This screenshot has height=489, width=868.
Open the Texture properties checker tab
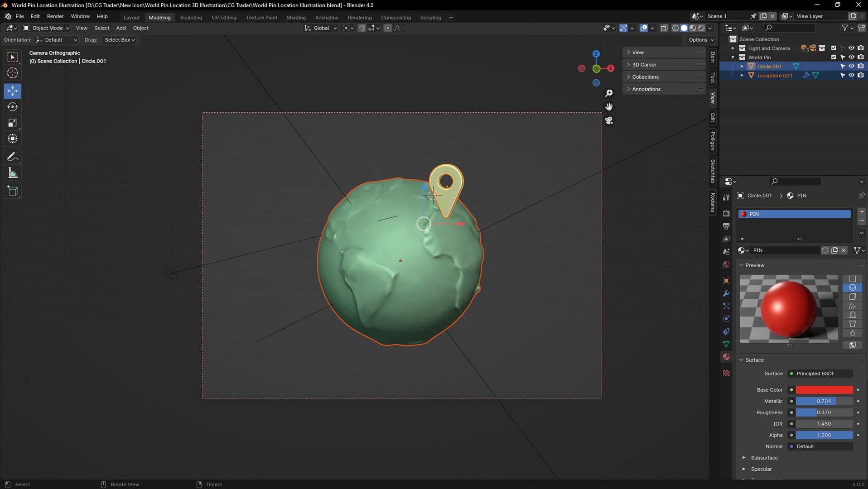click(x=726, y=373)
